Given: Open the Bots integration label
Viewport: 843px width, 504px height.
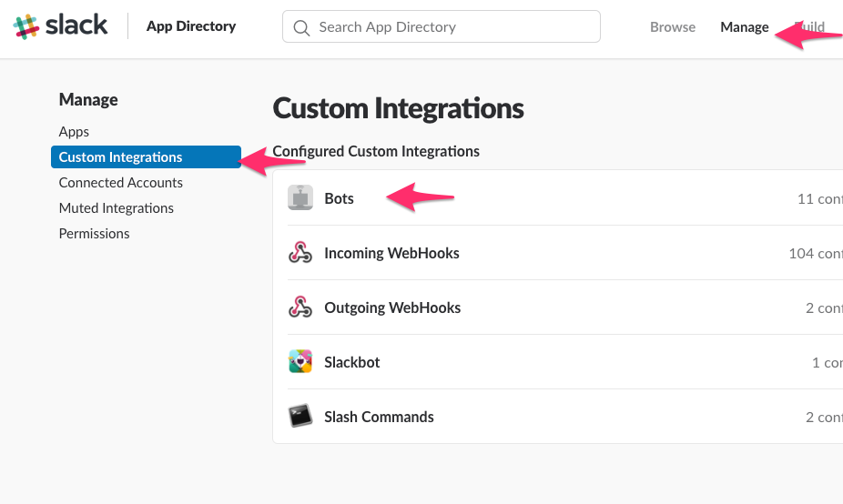Looking at the screenshot, I should (339, 198).
